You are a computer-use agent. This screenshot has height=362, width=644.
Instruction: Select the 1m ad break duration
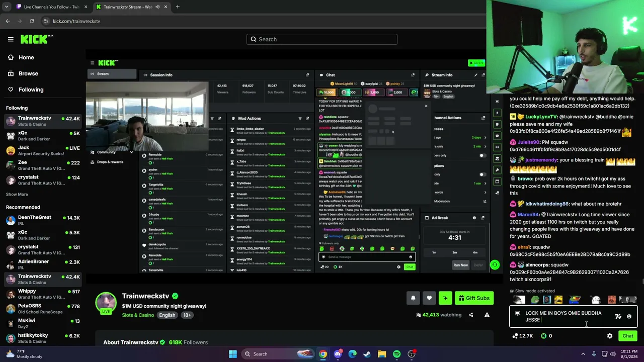tap(434, 252)
